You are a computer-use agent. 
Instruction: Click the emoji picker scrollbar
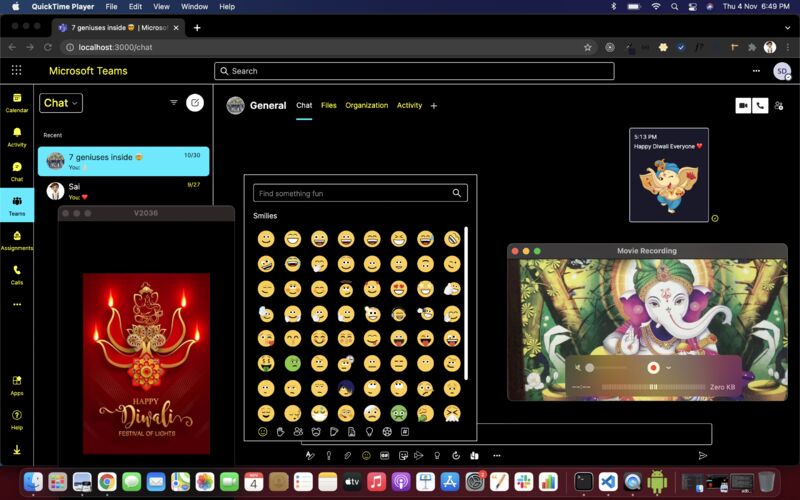pyautogui.click(x=466, y=303)
